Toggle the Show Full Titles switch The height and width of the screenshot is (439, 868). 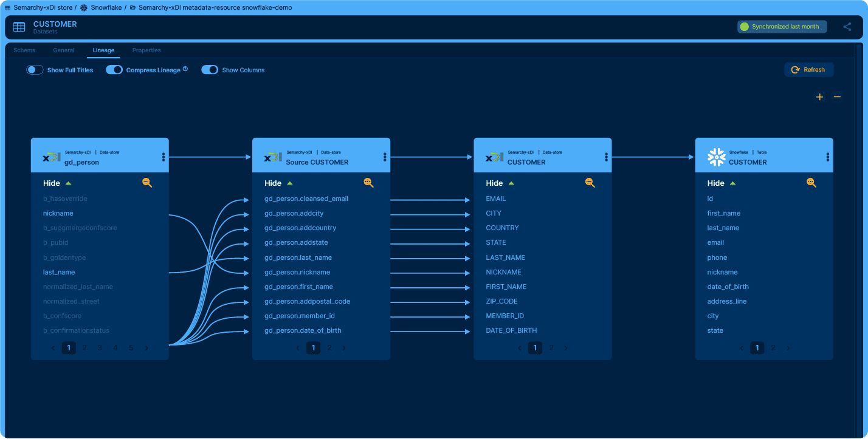click(35, 70)
